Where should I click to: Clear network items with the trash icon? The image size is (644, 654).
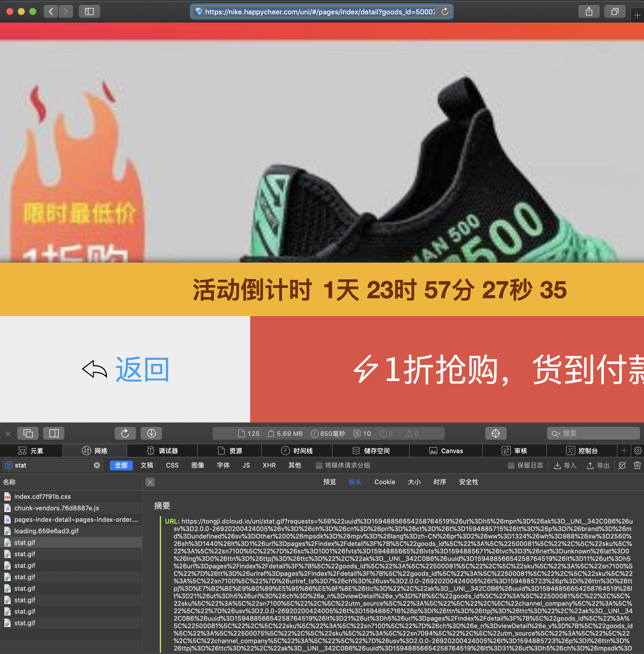[x=637, y=466]
